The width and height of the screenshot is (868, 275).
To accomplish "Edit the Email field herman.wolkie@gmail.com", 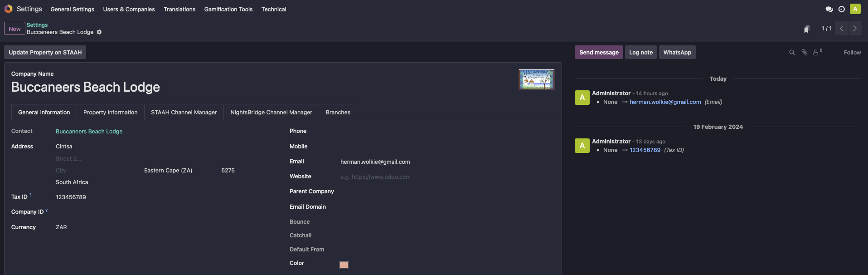I will pos(447,162).
